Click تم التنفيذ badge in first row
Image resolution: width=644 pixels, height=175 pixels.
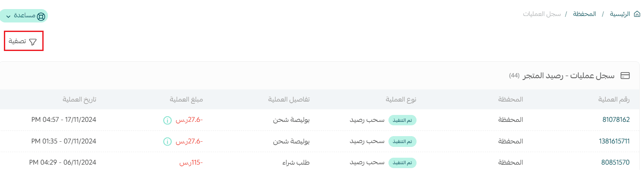[x=402, y=120]
